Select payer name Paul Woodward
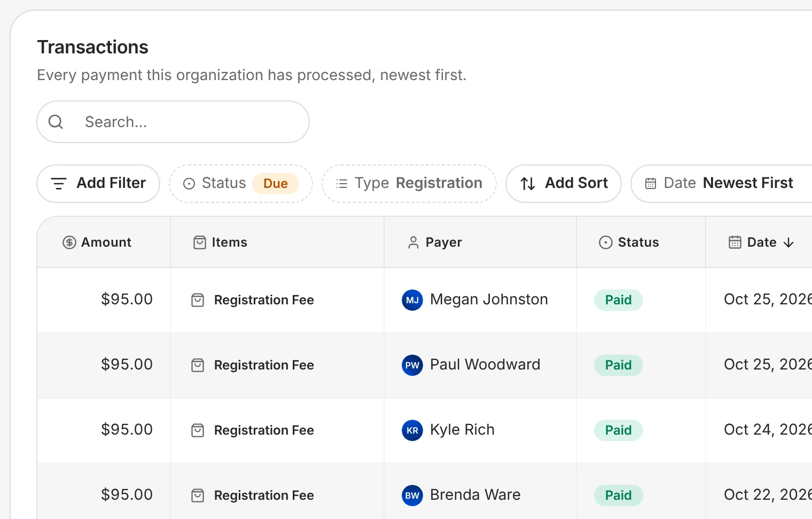812x519 pixels. [485, 365]
